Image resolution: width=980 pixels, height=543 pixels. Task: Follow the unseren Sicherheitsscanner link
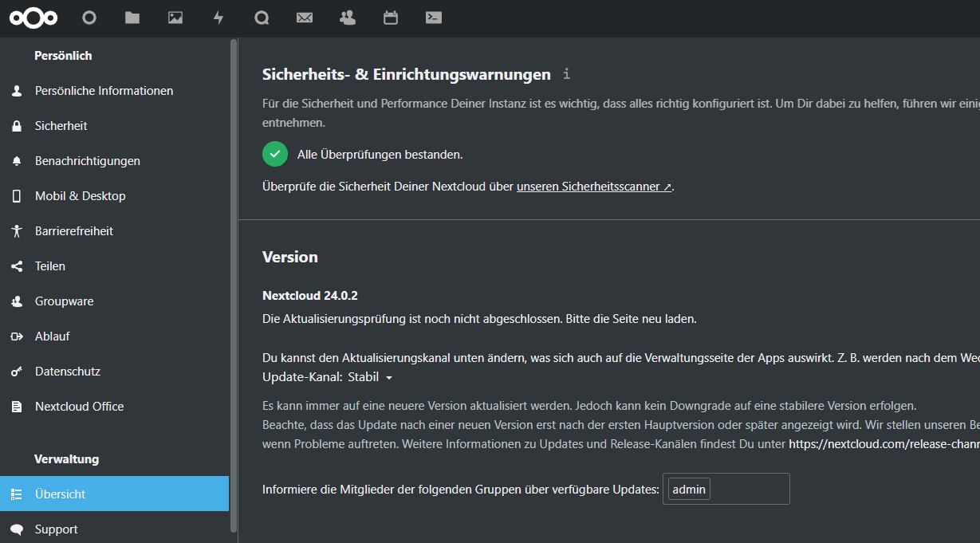point(594,187)
